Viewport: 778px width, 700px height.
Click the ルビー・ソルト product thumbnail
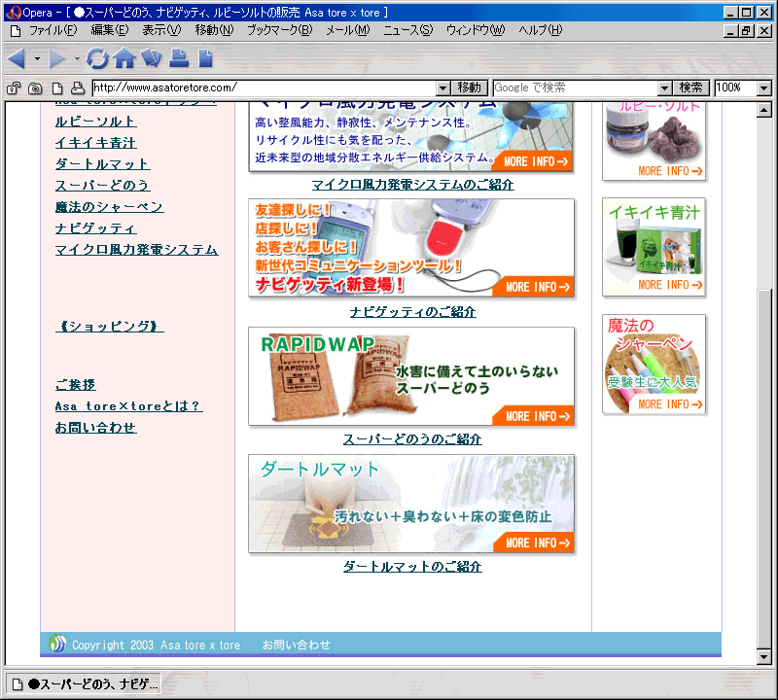(x=654, y=141)
